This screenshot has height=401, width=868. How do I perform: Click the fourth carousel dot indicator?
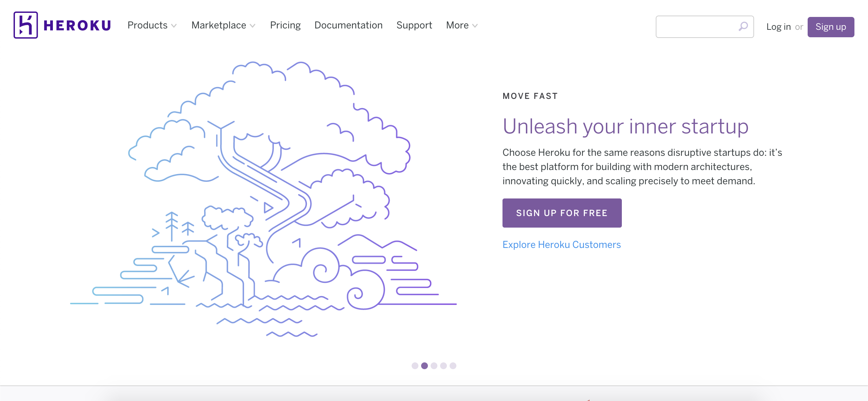443,365
